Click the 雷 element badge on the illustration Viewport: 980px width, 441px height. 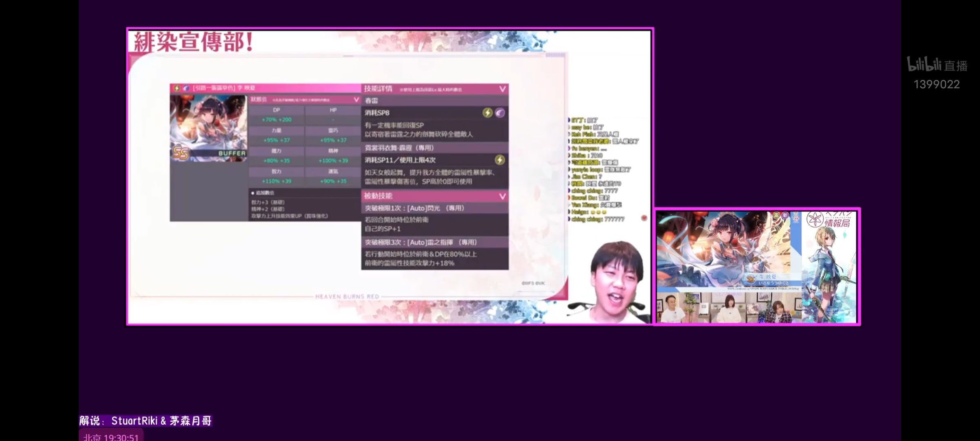[x=776, y=215]
